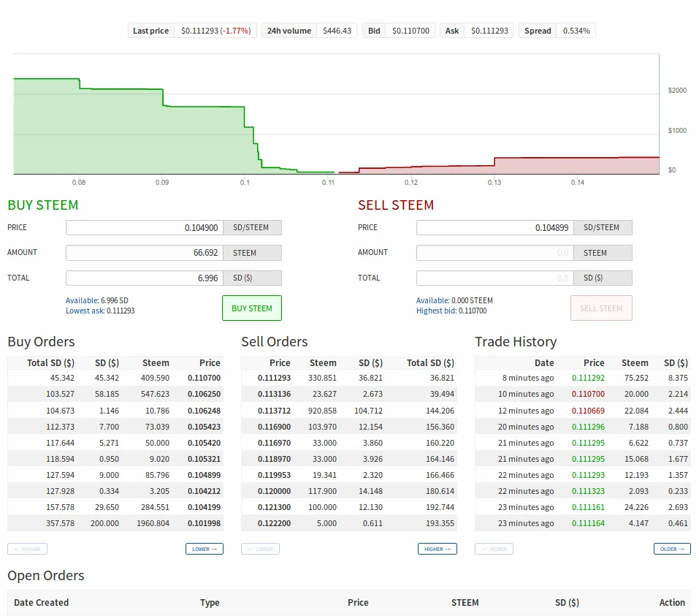Select buy order at price 0.106250
The width and height of the screenshot is (699, 616).
point(115,394)
